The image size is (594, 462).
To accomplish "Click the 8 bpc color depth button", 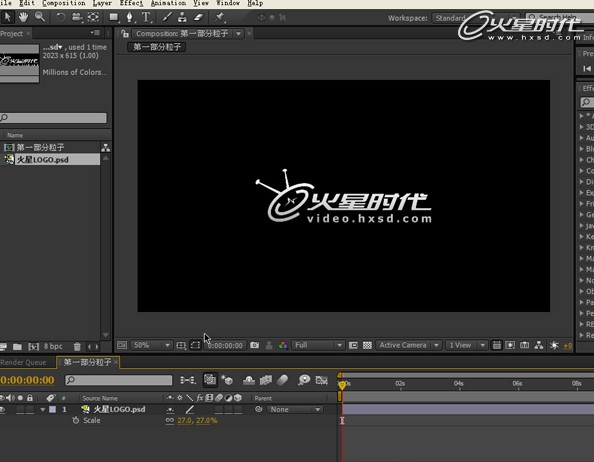I will 53,346.
